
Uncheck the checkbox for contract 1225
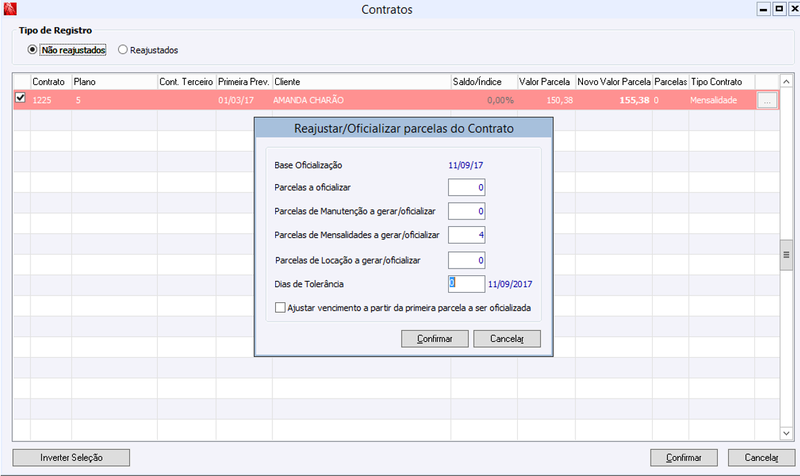(x=20, y=97)
